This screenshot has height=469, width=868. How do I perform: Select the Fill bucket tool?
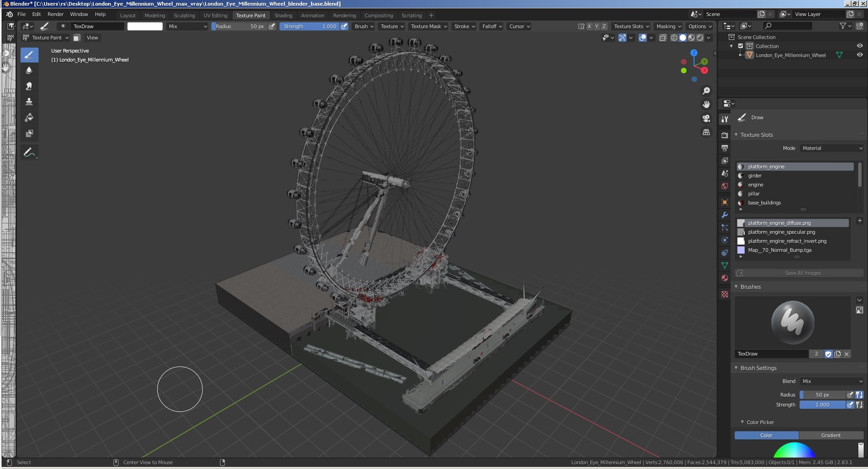pyautogui.click(x=29, y=117)
